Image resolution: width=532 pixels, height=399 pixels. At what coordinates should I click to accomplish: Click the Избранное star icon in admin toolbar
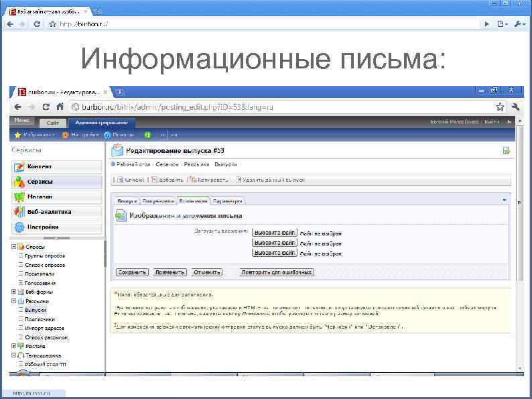17,135
